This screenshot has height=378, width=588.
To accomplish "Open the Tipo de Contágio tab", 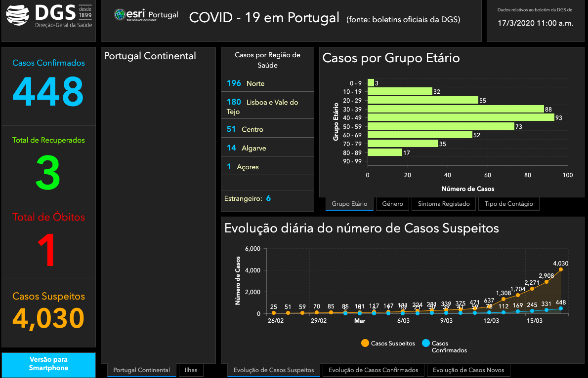I will (508, 204).
